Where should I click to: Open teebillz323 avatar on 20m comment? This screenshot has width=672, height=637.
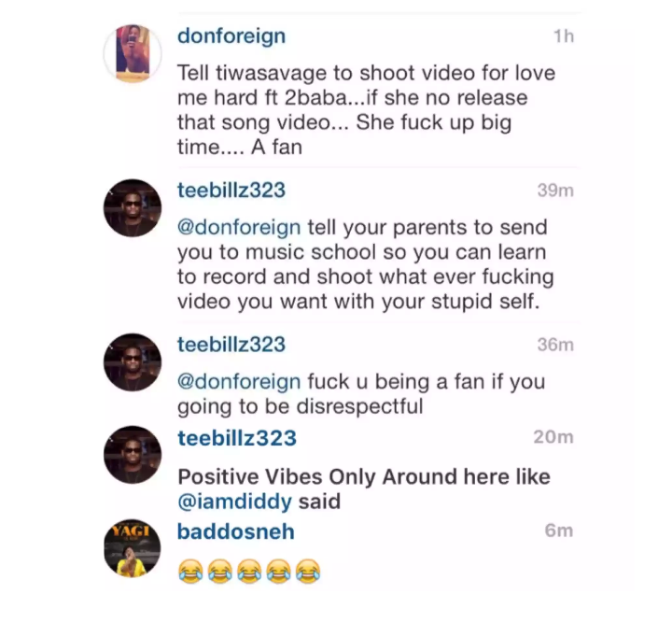[133, 455]
